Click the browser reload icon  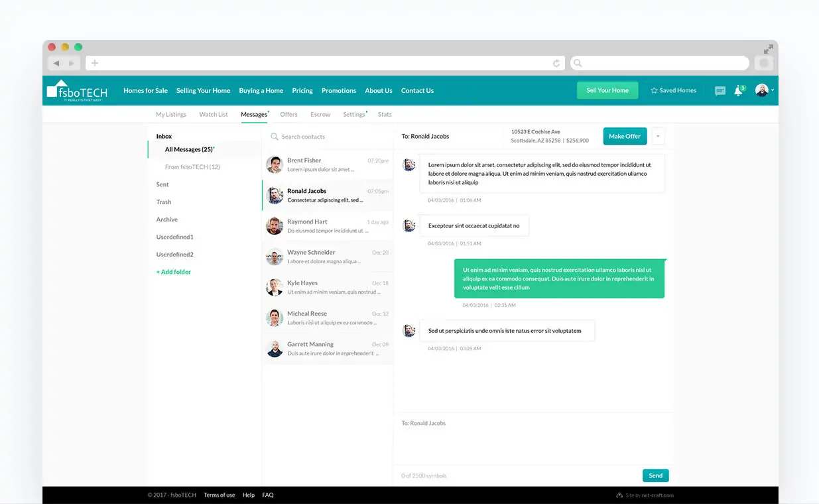click(556, 63)
